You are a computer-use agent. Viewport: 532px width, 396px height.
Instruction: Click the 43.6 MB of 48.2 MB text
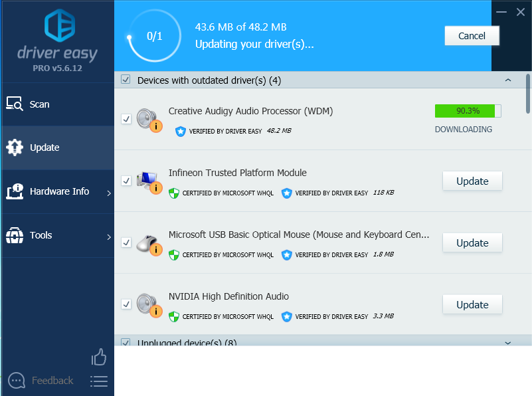[x=241, y=27]
